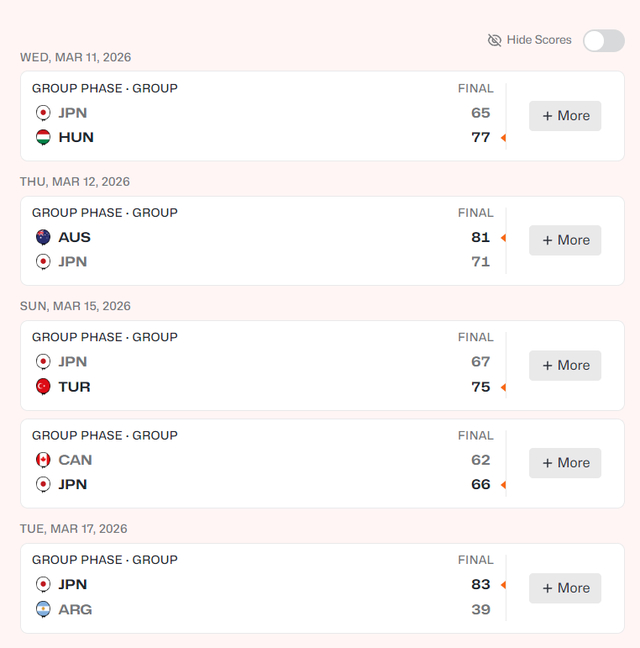Click Japan's winning score 83
The height and width of the screenshot is (648, 640).
point(481,584)
